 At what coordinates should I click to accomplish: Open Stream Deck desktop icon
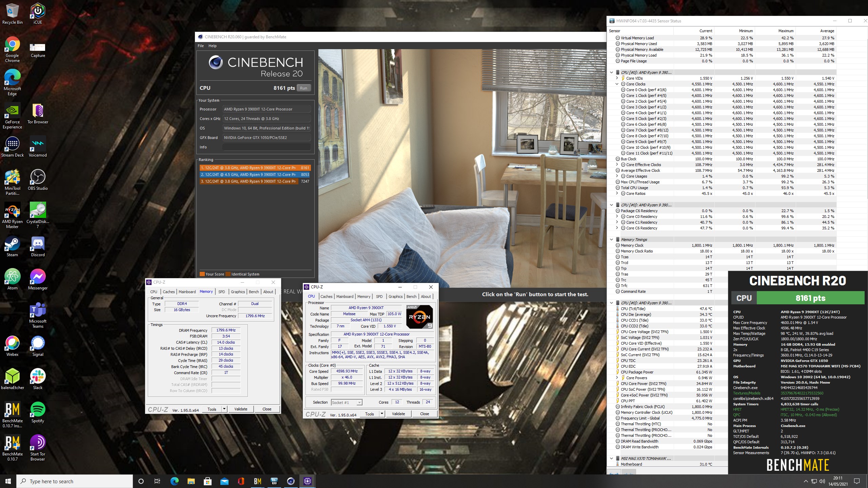13,147
